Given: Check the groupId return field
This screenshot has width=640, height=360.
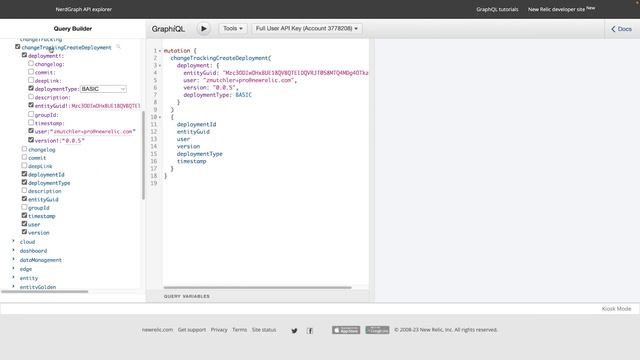Looking at the screenshot, I should [24, 207].
